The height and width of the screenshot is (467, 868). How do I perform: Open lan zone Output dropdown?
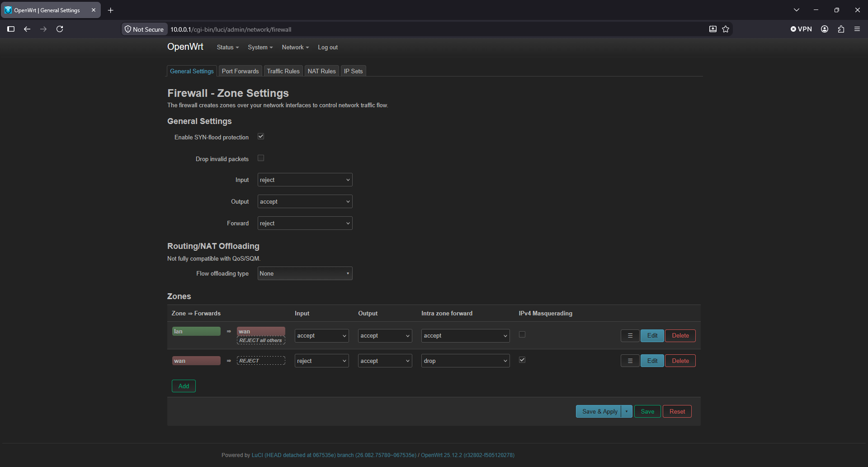385,336
